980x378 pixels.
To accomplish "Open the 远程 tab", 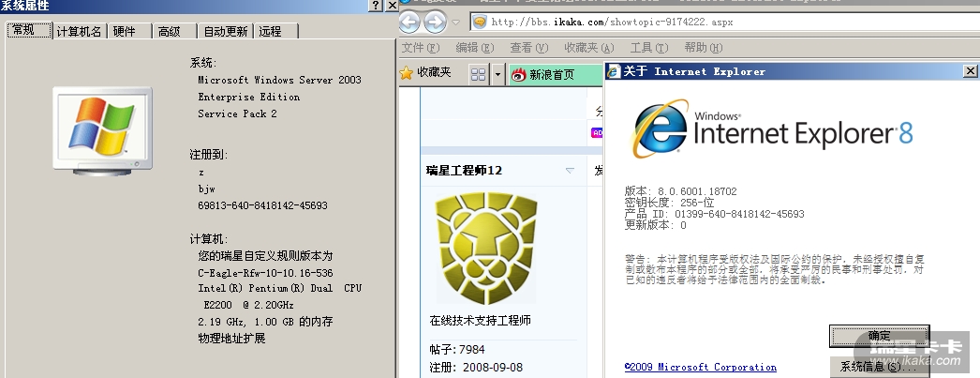I will (x=275, y=31).
